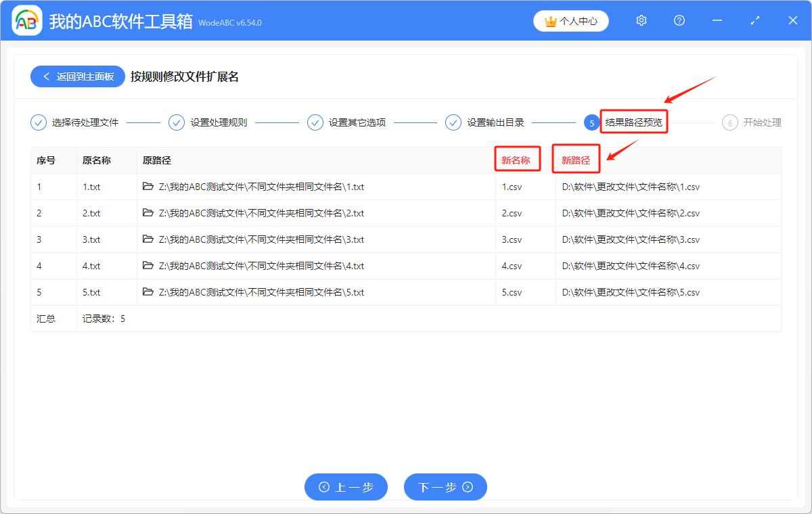Viewport: 812px width, 514px height.
Task: Click the settings gear icon
Action: [x=641, y=21]
